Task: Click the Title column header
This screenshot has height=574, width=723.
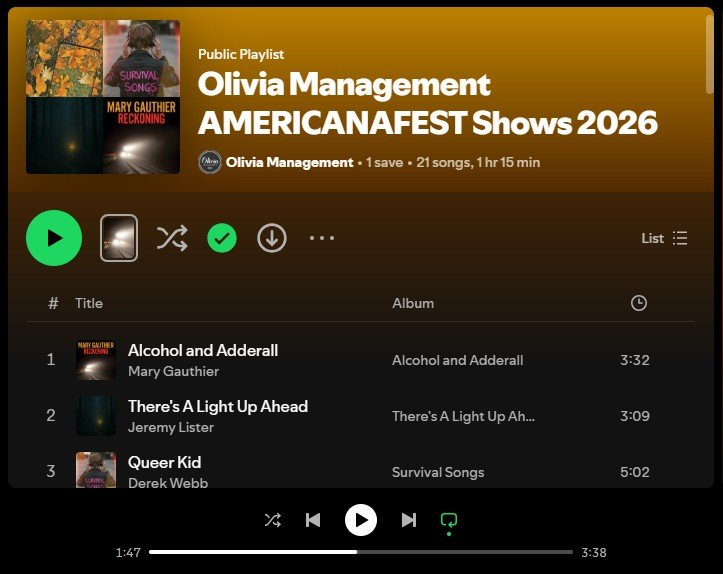Action: (x=89, y=303)
